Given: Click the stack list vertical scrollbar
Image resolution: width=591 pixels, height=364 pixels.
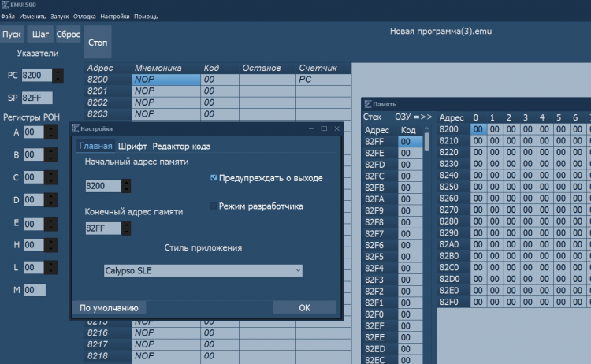Looking at the screenshot, I should pyautogui.click(x=427, y=143).
